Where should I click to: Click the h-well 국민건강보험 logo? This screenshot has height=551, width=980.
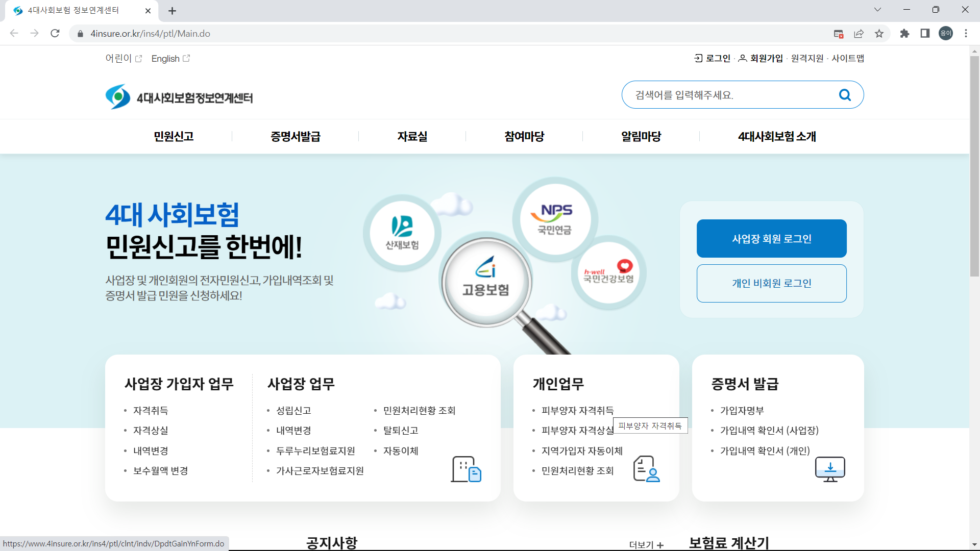coord(608,272)
